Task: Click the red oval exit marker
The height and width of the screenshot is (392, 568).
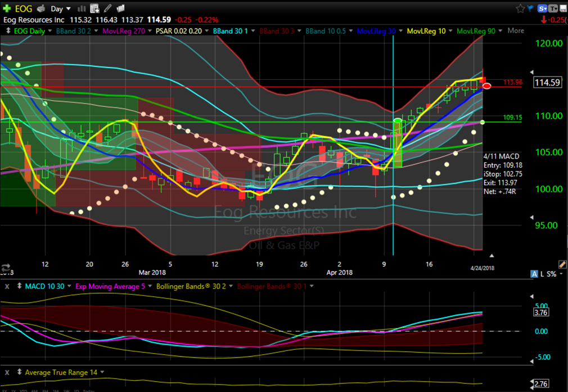Action: pyautogui.click(x=487, y=86)
